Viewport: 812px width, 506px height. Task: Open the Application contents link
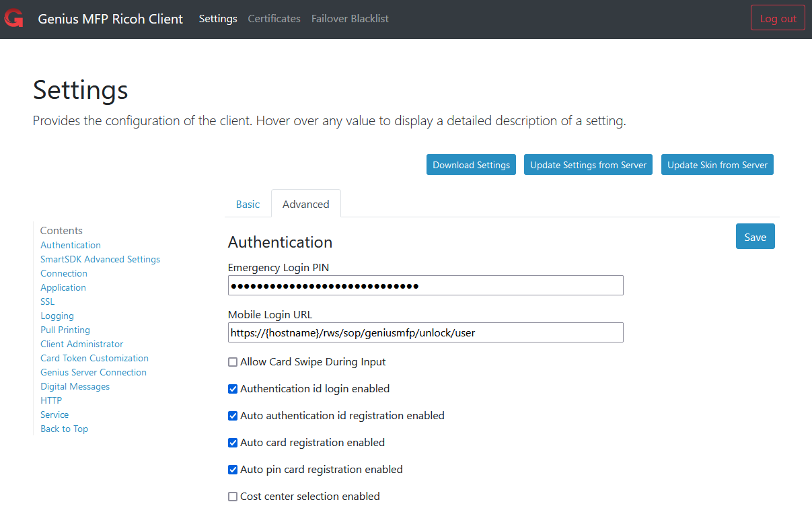pos(63,287)
